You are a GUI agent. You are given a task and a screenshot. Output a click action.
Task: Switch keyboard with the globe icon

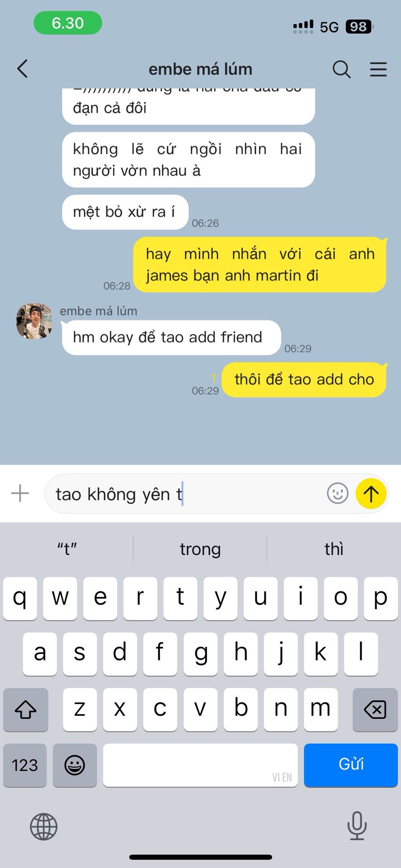pyautogui.click(x=43, y=826)
